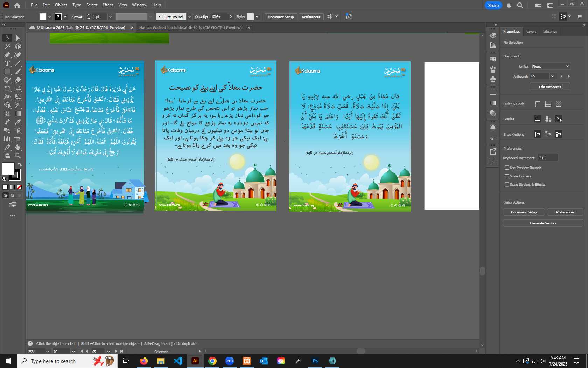Go to next artboard in Properties panel
588x368 pixels.
click(x=569, y=76)
